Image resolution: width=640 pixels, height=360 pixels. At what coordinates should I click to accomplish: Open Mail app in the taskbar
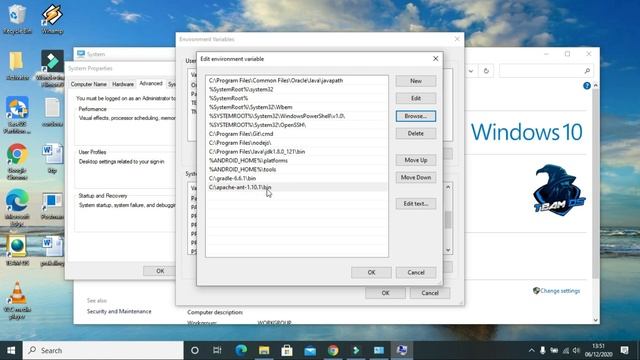pyautogui.click(x=310, y=350)
